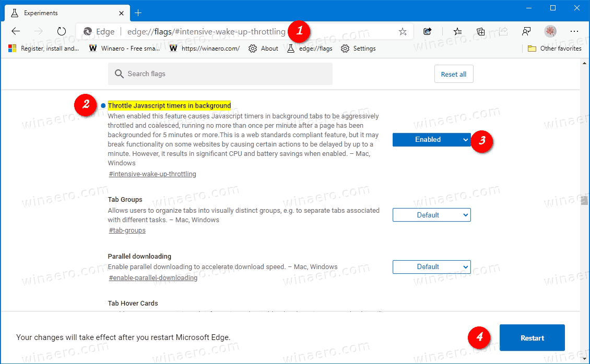The image size is (590, 364).
Task: Click the browser Back arrow icon
Action: pyautogui.click(x=16, y=31)
